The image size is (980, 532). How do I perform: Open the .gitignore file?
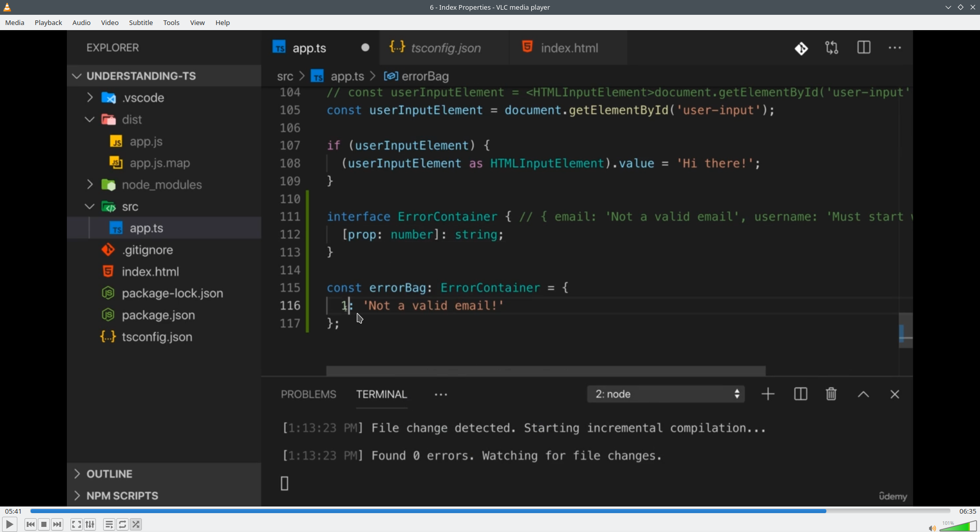164,250
